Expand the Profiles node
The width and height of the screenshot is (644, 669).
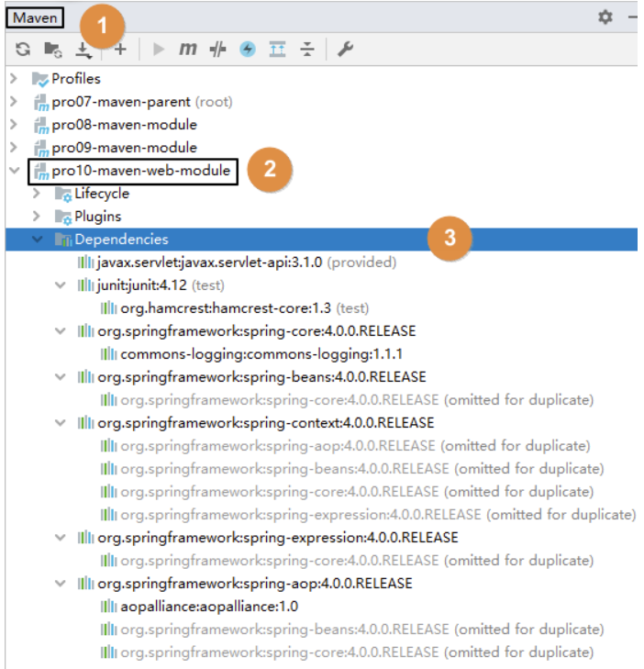(x=14, y=79)
